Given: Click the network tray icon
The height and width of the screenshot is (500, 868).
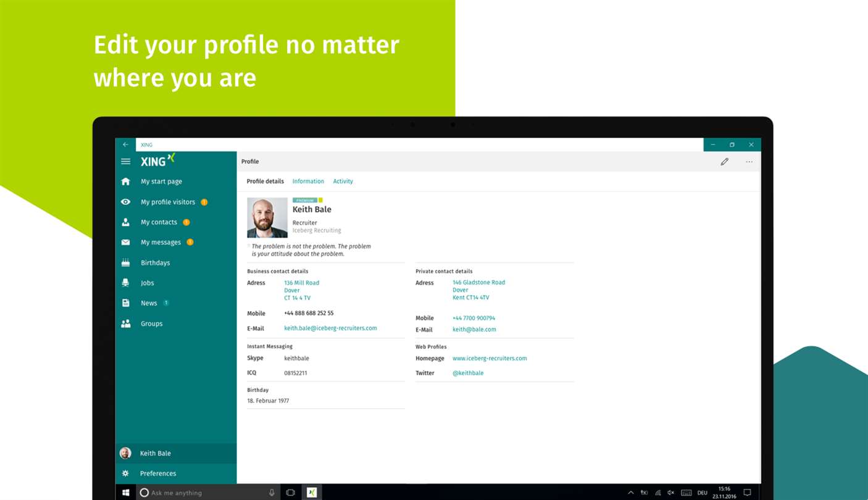Looking at the screenshot, I should pos(657,493).
